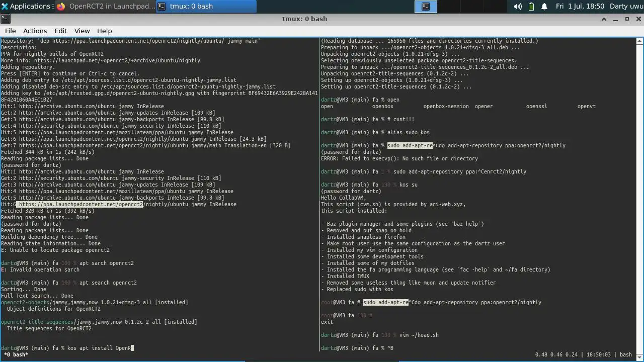Open the File menu
The height and width of the screenshot is (362, 644).
coord(10,31)
